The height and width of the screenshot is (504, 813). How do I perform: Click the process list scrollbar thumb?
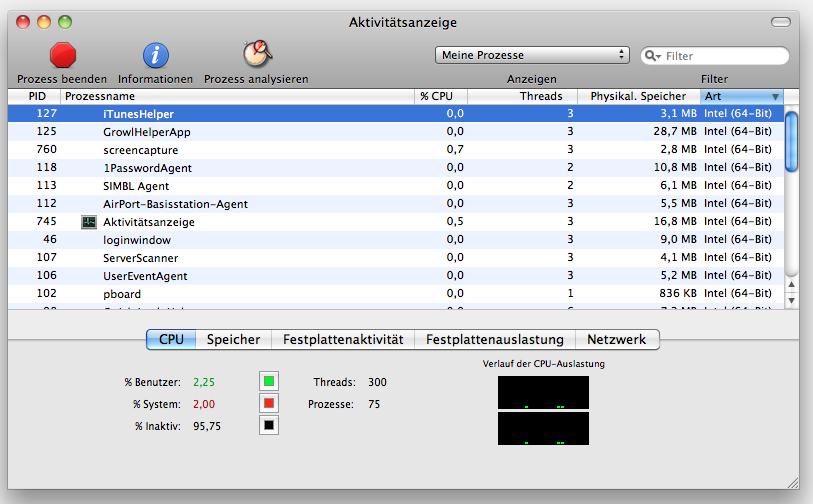(x=791, y=141)
